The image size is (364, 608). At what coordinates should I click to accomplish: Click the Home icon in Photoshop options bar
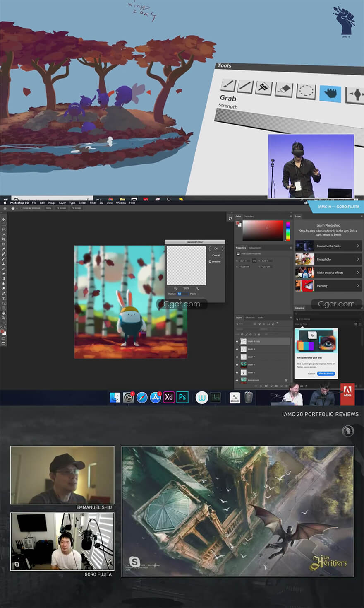click(5, 208)
